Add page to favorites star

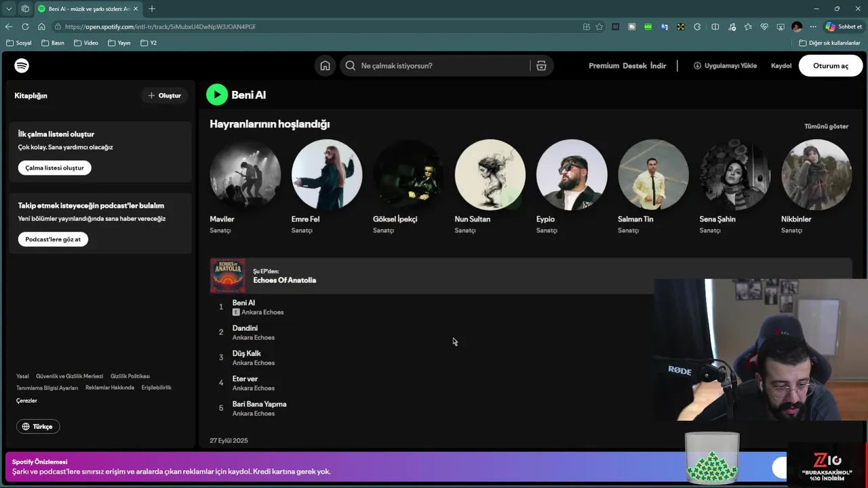click(599, 26)
